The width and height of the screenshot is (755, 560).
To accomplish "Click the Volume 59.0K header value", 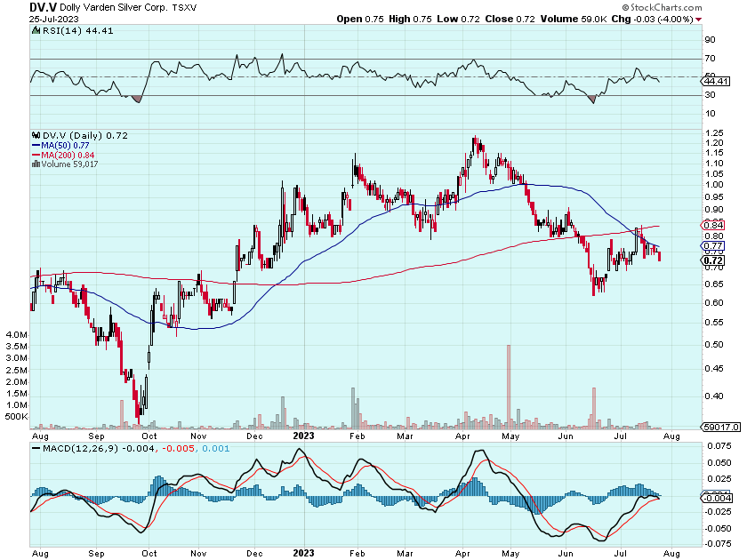I will [574, 20].
